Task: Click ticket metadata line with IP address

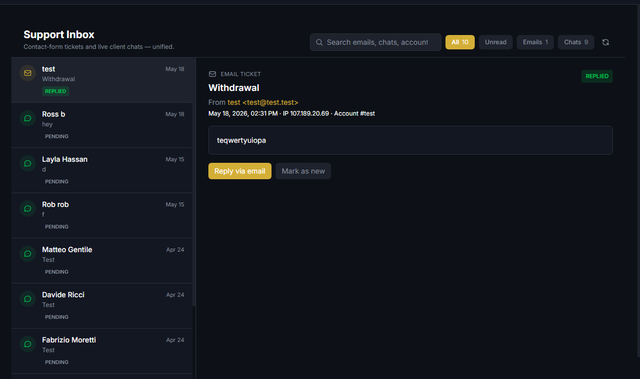Action: pyautogui.click(x=291, y=114)
